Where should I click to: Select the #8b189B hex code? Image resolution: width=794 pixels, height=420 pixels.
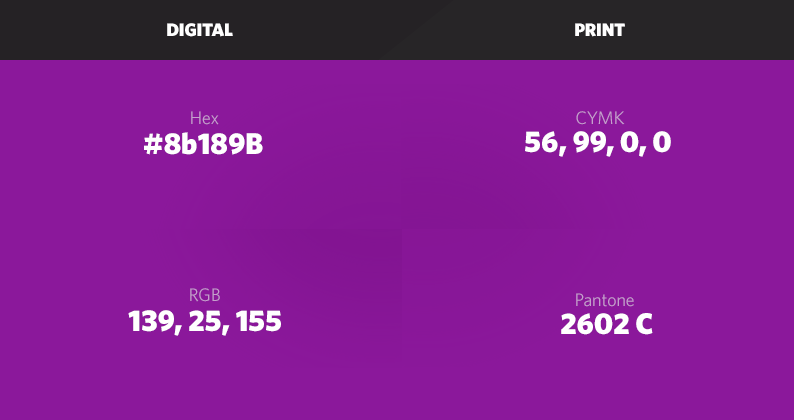click(203, 145)
